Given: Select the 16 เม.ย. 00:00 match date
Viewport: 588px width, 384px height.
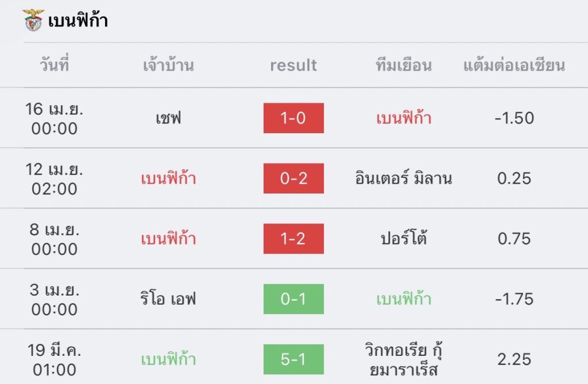Looking at the screenshot, I should (x=54, y=118).
